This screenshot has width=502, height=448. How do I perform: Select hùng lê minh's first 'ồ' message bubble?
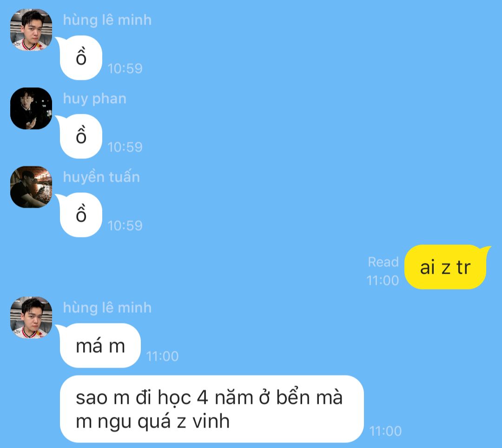[x=81, y=58]
